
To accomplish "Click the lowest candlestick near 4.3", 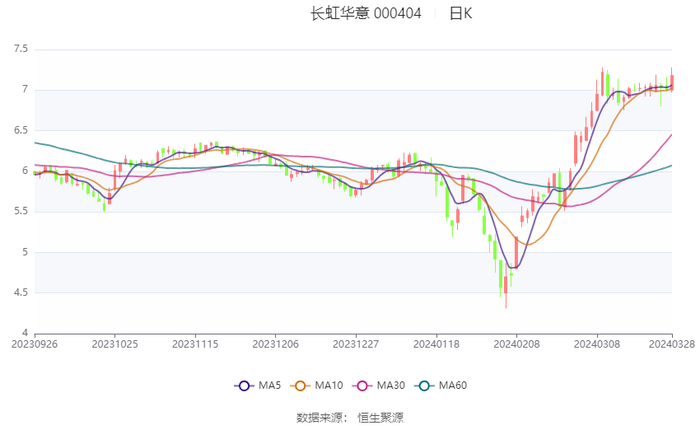I will (506, 286).
